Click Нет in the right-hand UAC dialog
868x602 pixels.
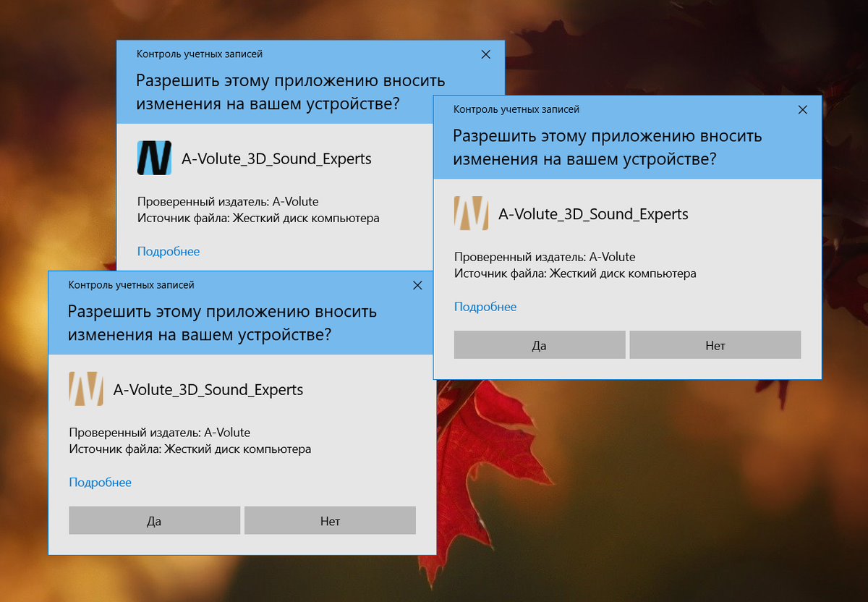tap(715, 345)
